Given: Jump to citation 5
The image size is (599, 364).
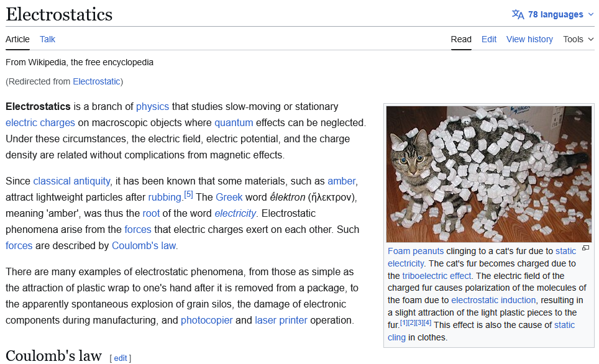Looking at the screenshot, I should click(188, 194).
